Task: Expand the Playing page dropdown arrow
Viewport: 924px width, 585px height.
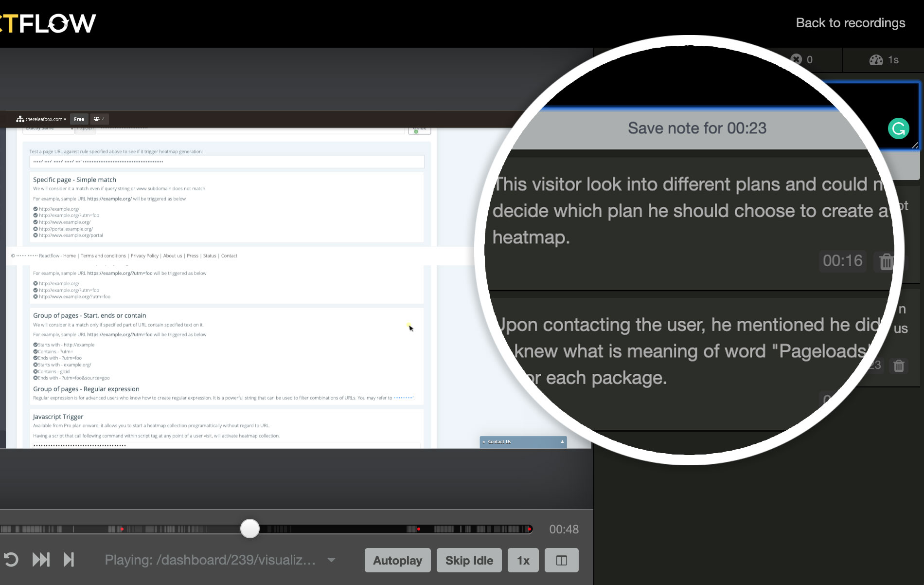Action: click(x=331, y=560)
